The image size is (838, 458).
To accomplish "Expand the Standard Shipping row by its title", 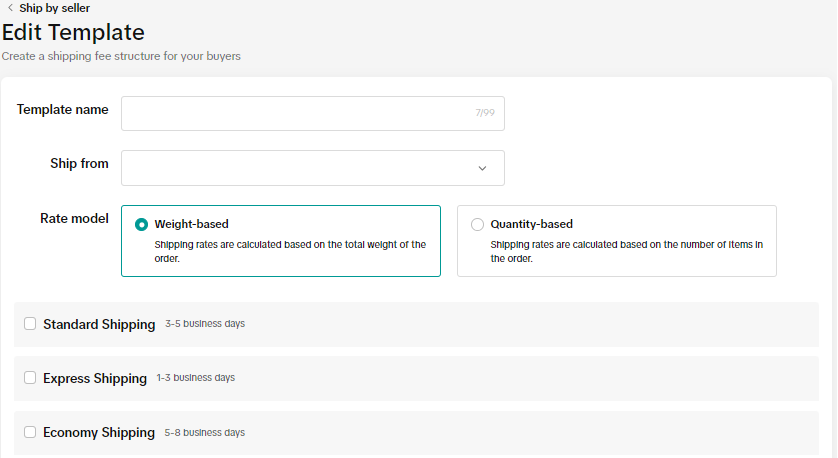I will (99, 324).
